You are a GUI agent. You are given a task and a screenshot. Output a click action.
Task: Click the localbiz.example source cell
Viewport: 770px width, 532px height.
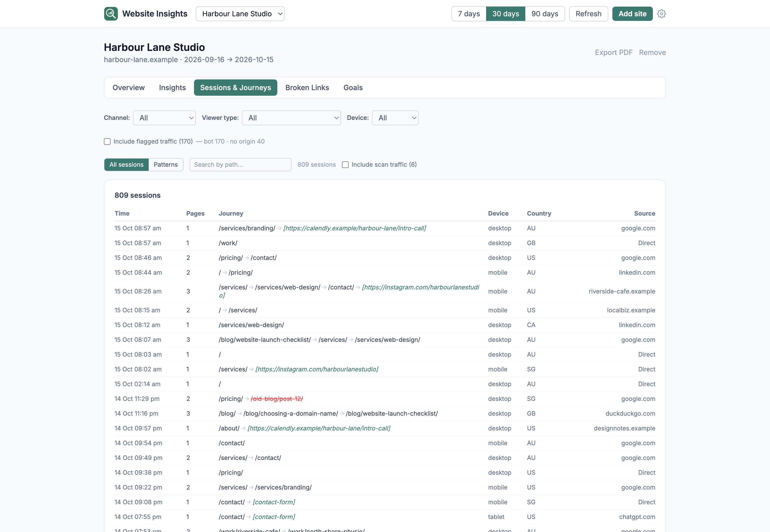pyautogui.click(x=631, y=310)
